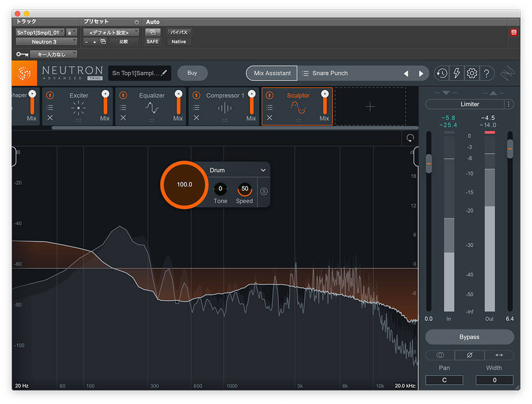Add a new module with the plus slot
Viewport: 532px width, 404px height.
click(370, 107)
